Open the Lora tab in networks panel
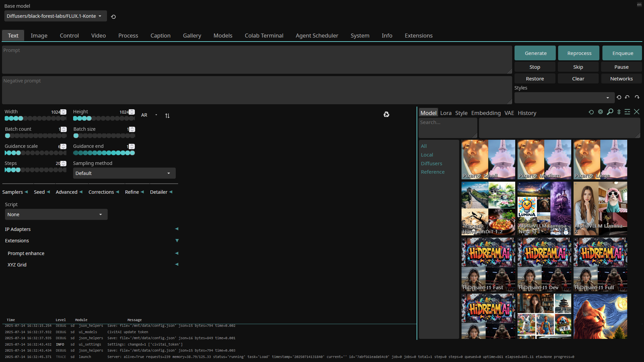 coord(446,113)
